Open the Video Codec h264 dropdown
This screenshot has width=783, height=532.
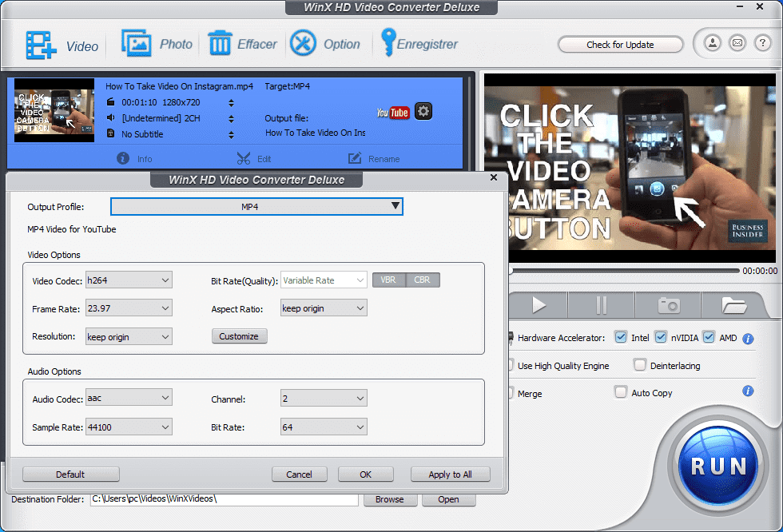tap(129, 280)
